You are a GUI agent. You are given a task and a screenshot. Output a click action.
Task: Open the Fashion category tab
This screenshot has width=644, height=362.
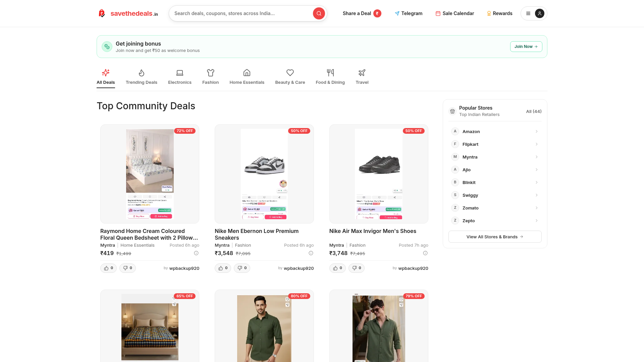click(211, 77)
